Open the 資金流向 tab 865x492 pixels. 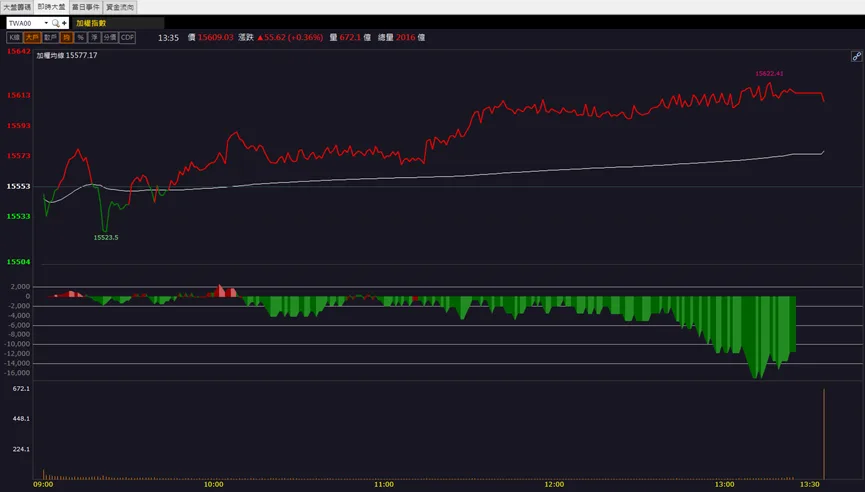[x=120, y=7]
